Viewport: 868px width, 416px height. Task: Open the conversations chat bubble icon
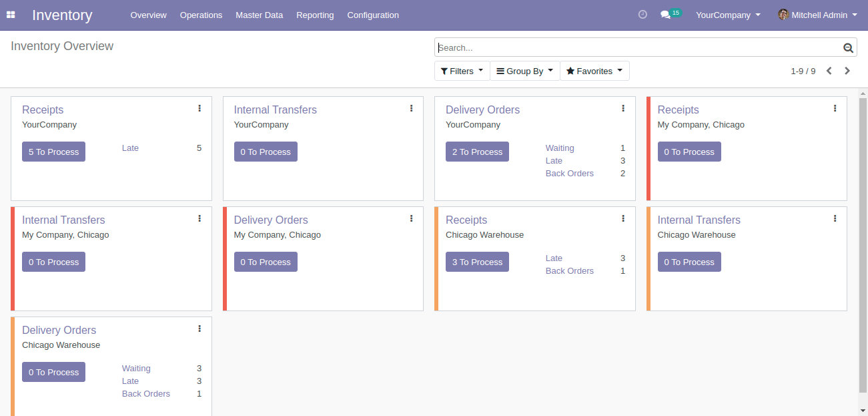pyautogui.click(x=665, y=15)
